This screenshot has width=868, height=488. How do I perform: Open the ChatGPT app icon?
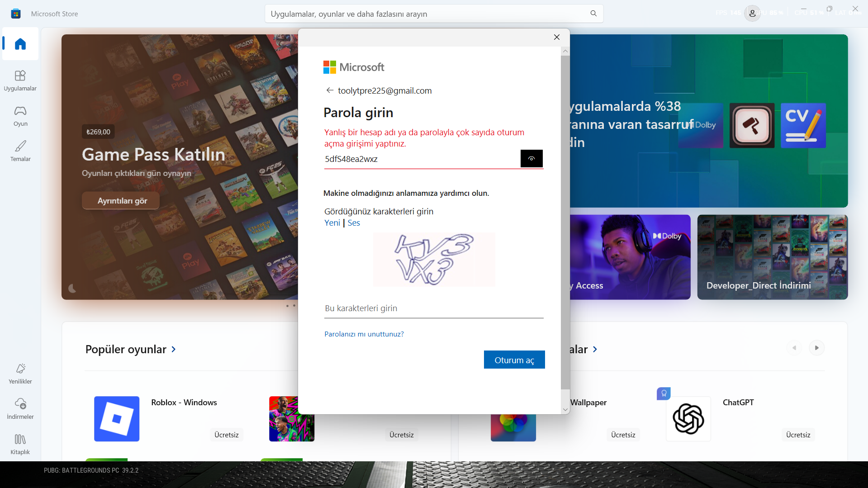(x=688, y=419)
